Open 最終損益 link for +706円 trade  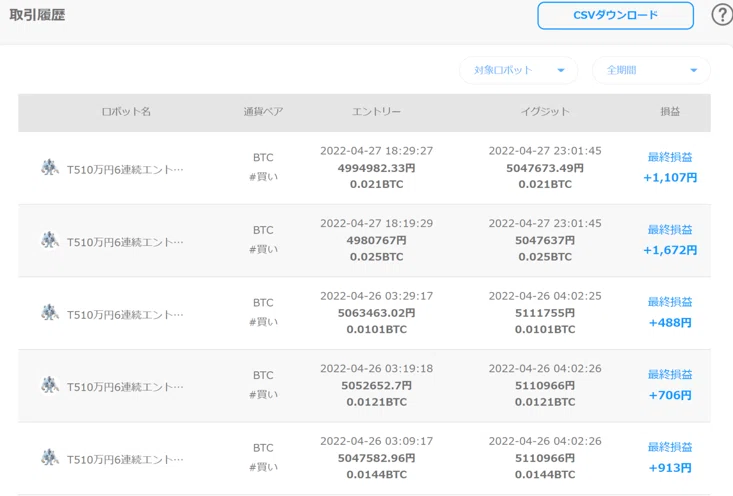[670, 374]
